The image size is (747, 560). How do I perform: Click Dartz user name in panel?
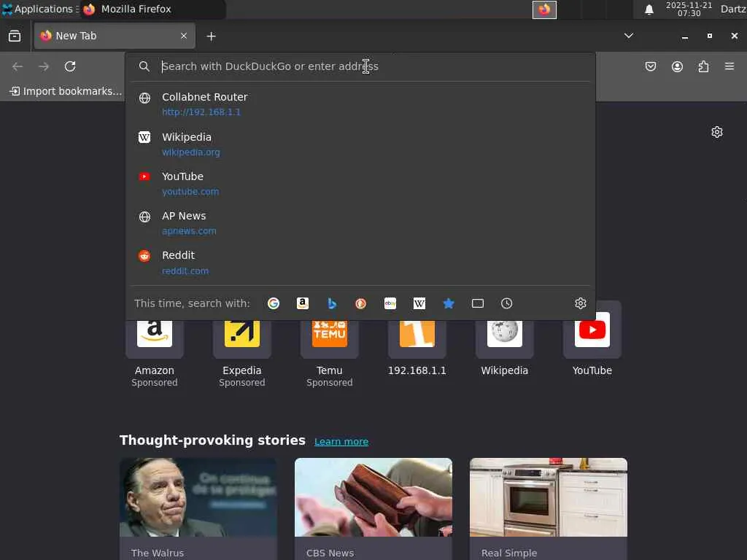tap(733, 9)
